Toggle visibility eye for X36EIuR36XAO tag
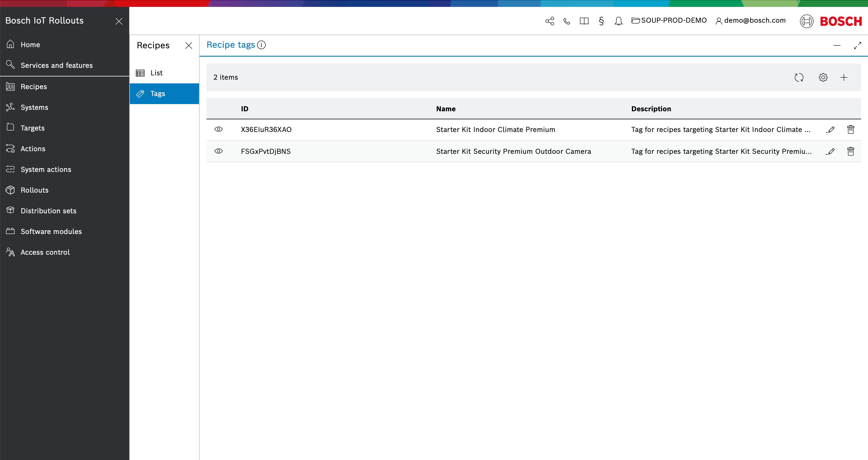The height and width of the screenshot is (460, 868). 218,129
